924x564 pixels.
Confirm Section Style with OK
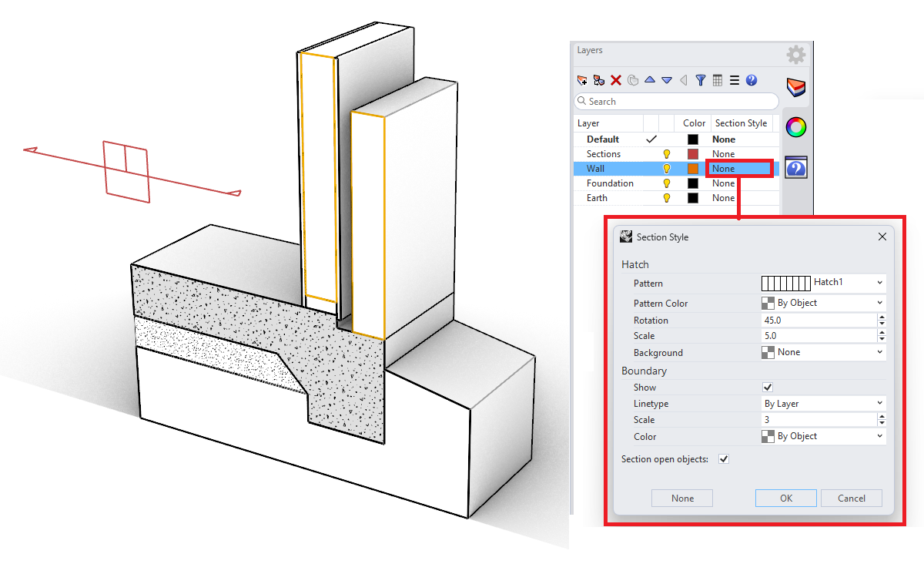coord(785,498)
